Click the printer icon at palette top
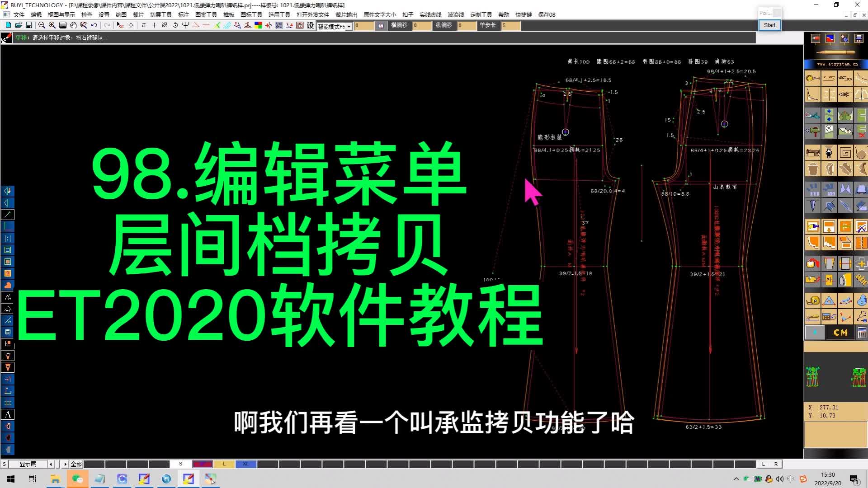 point(859,38)
